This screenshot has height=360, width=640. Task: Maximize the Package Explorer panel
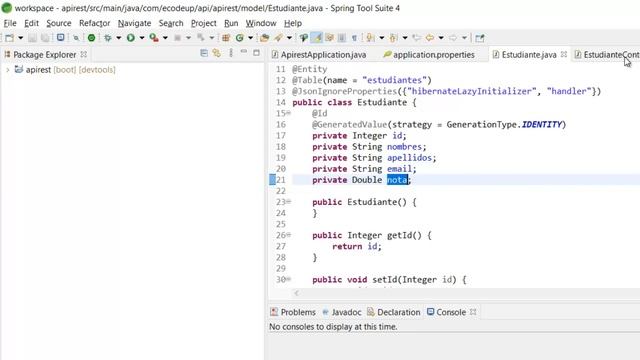click(256, 53)
